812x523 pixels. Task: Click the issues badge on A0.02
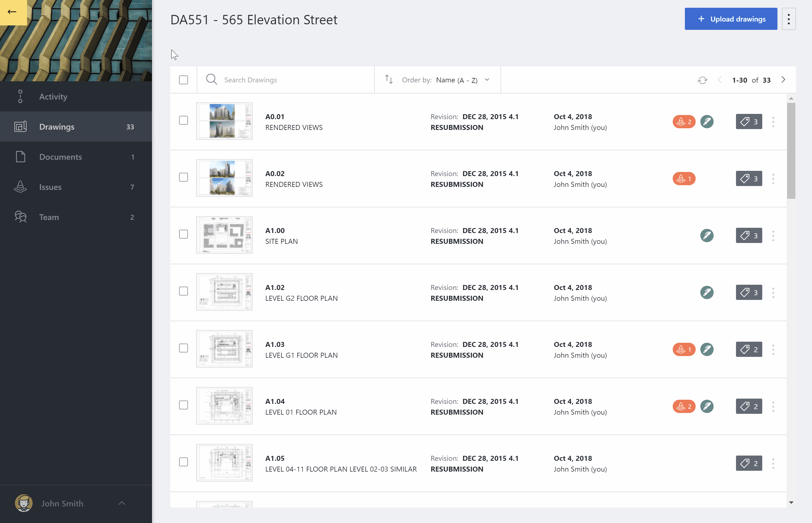click(684, 179)
